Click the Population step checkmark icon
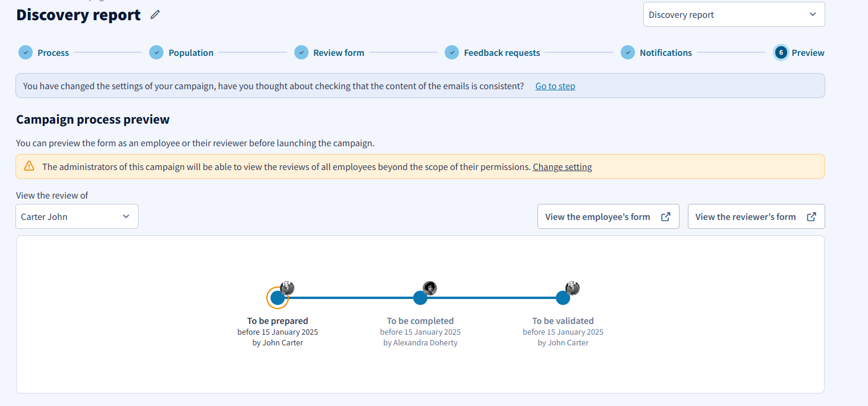This screenshot has height=406, width=868. [x=156, y=52]
